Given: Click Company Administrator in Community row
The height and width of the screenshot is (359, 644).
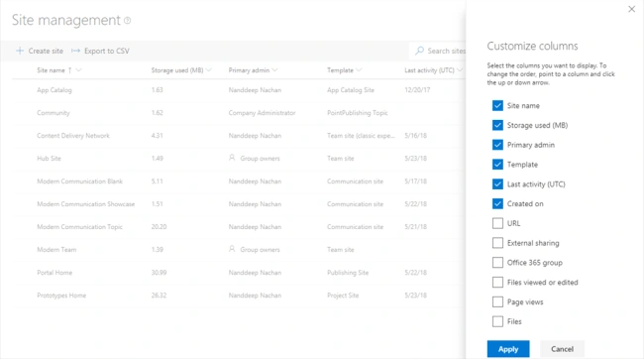Looking at the screenshot, I should point(262,113).
